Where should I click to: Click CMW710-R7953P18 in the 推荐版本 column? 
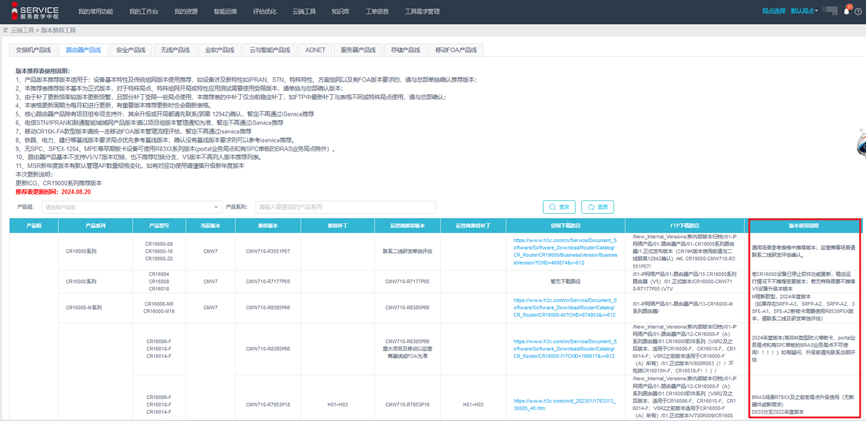268,404
